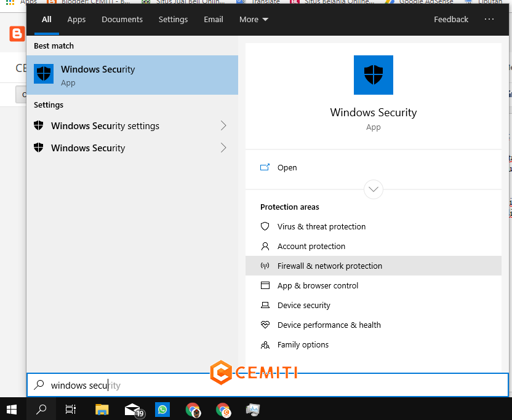
Task: Click the Device security laptop icon
Action: pyautogui.click(x=265, y=305)
